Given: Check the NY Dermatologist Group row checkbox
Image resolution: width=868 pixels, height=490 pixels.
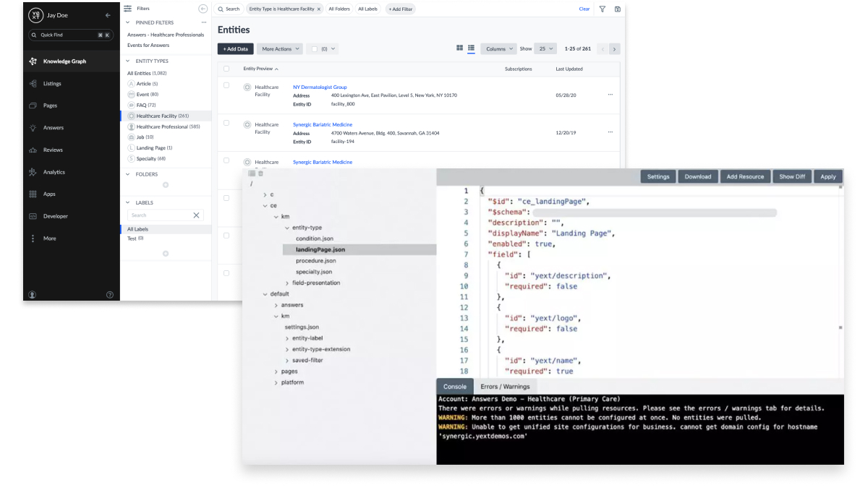Looking at the screenshot, I should click(226, 85).
